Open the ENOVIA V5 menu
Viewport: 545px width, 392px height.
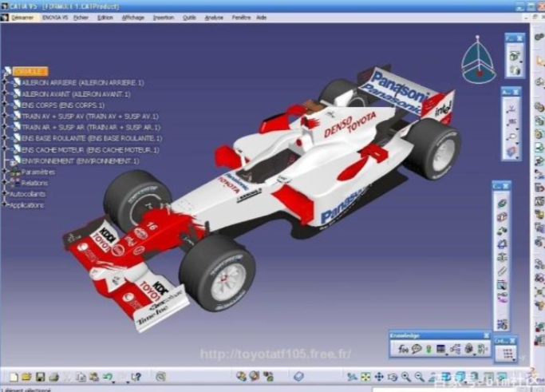(55, 18)
